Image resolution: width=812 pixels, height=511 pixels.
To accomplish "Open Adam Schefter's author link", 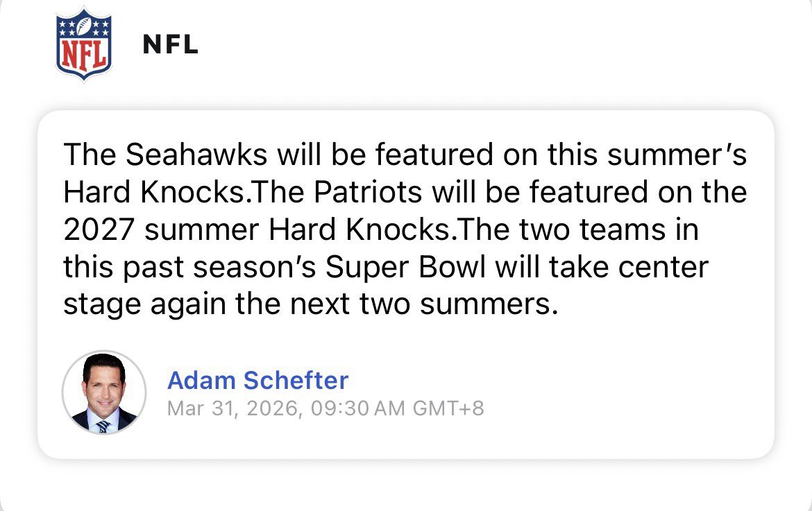I will coord(257,380).
